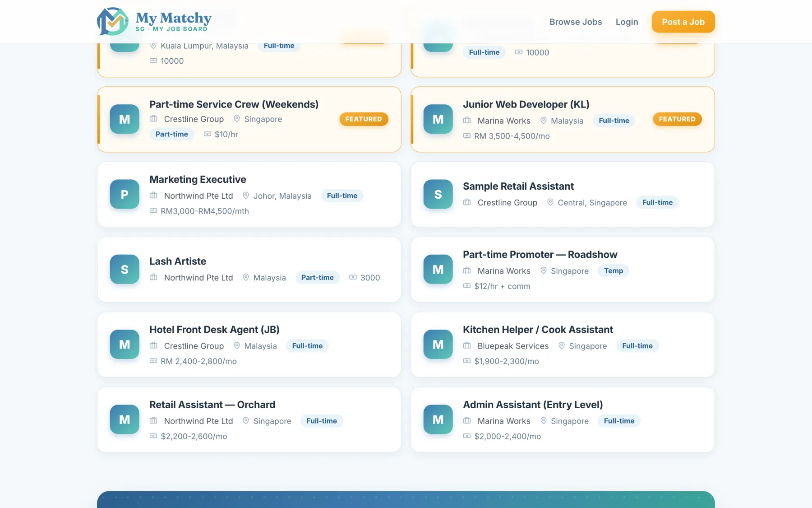812x508 pixels.
Task: Click the P avatar for Marketing Executive
Action: 125,194
